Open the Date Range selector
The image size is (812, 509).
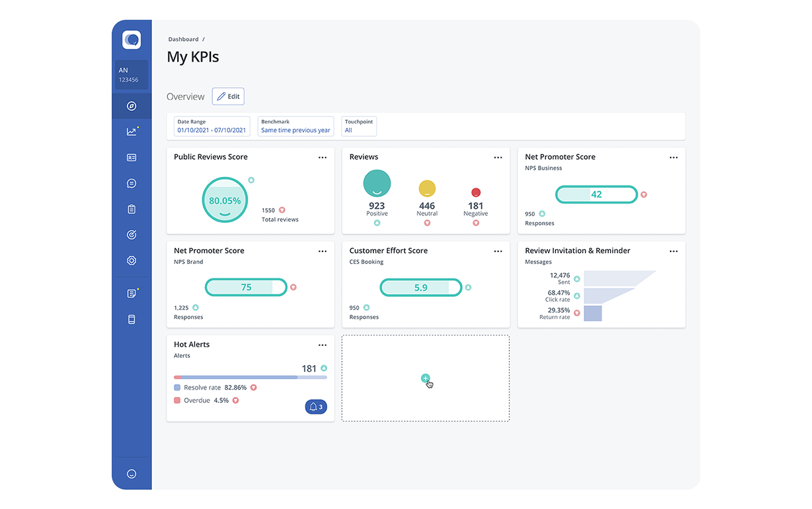click(x=211, y=126)
